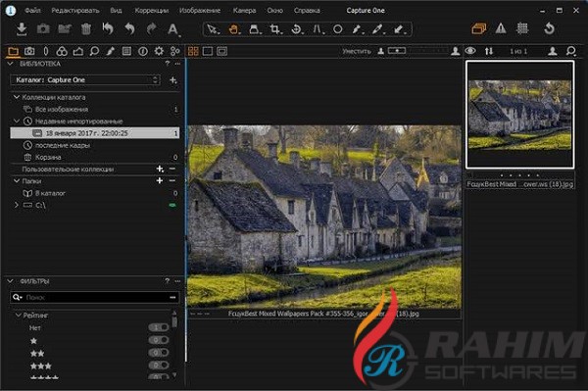Click the Exposure warning triangle icon
The height and width of the screenshot is (391, 588).
tap(501, 28)
